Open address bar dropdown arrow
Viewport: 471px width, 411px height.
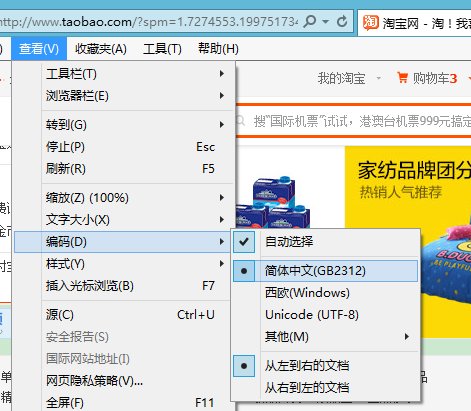click(x=326, y=22)
